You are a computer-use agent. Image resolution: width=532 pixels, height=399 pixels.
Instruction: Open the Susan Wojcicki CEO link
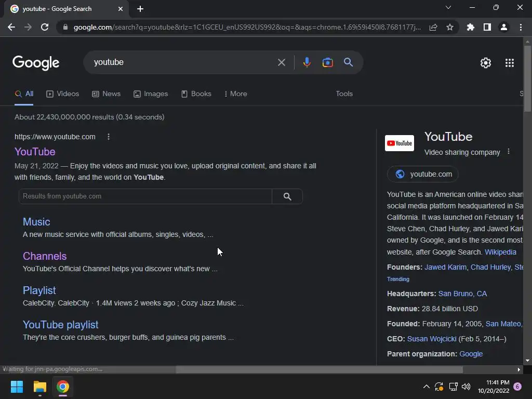pos(432,339)
